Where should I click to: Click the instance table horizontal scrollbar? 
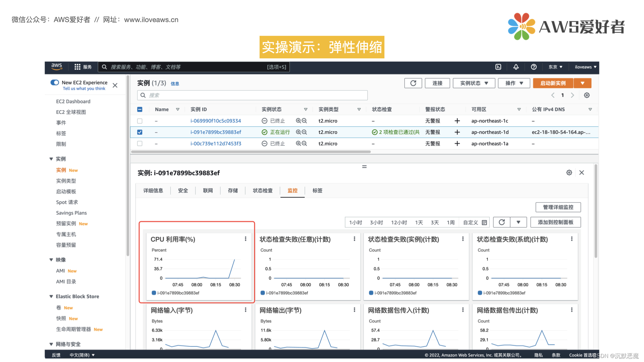point(251,152)
